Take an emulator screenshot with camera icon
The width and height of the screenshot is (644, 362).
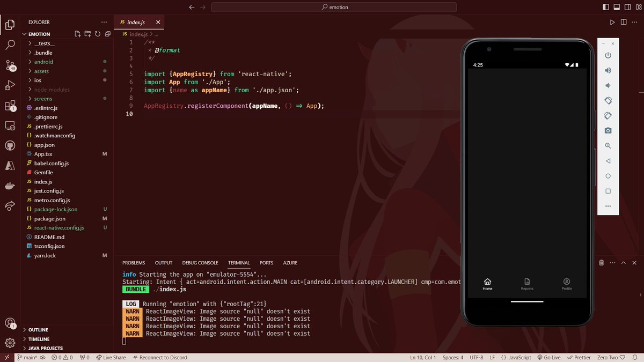click(608, 130)
